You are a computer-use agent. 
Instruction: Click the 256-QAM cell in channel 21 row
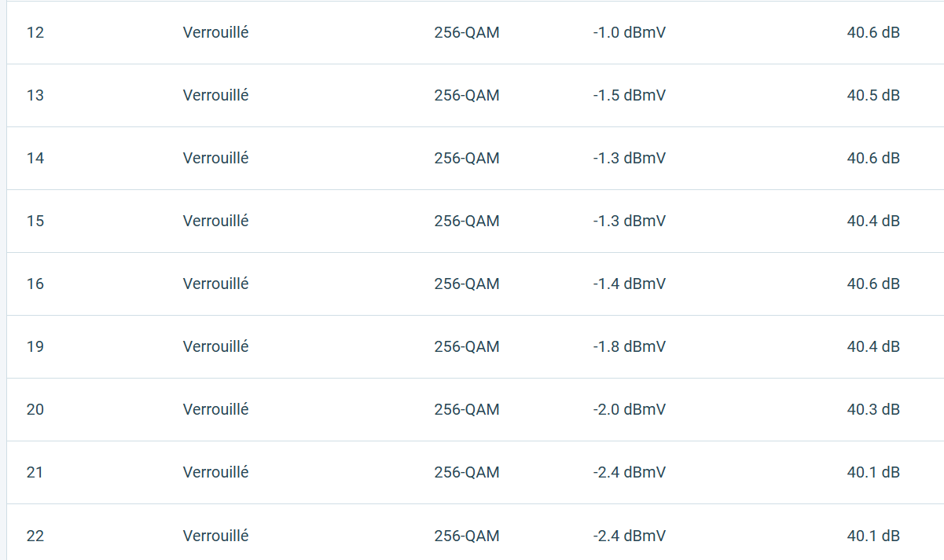467,473
